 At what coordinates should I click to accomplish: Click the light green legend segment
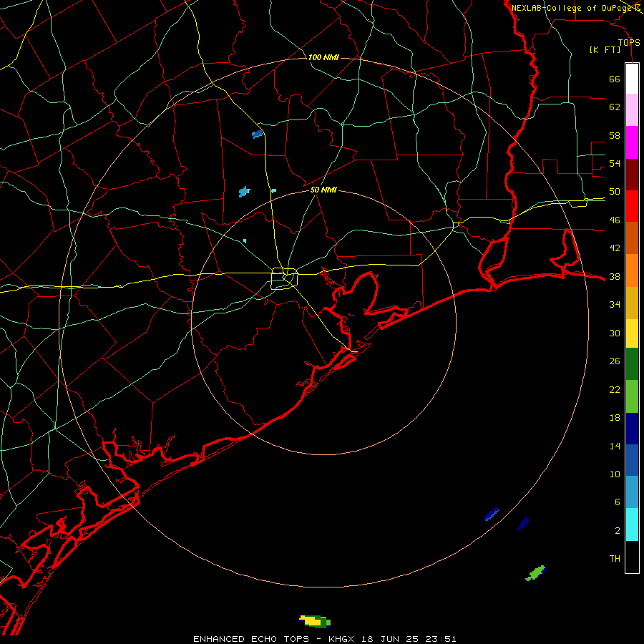pyautogui.click(x=632, y=396)
